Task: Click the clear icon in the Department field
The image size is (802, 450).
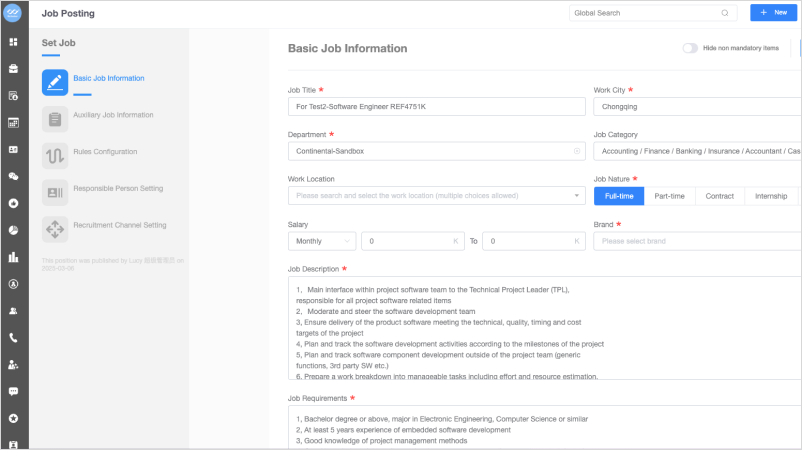Action: pyautogui.click(x=577, y=151)
